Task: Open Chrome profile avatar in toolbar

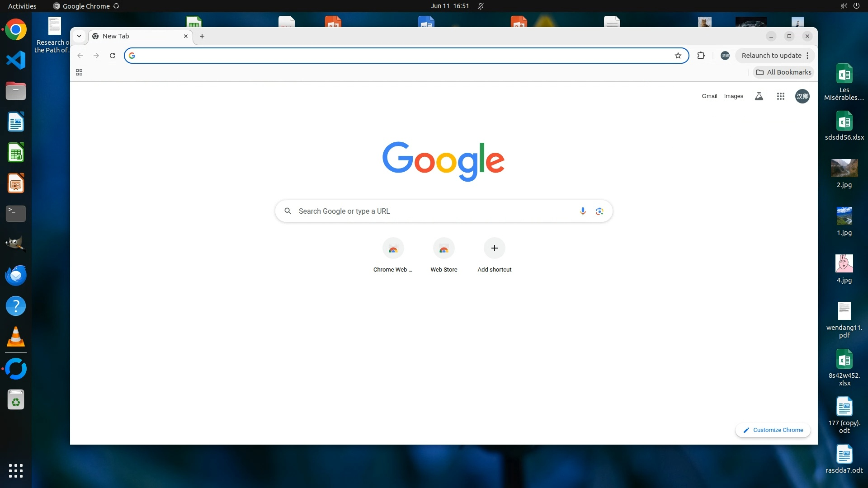Action: pos(725,56)
